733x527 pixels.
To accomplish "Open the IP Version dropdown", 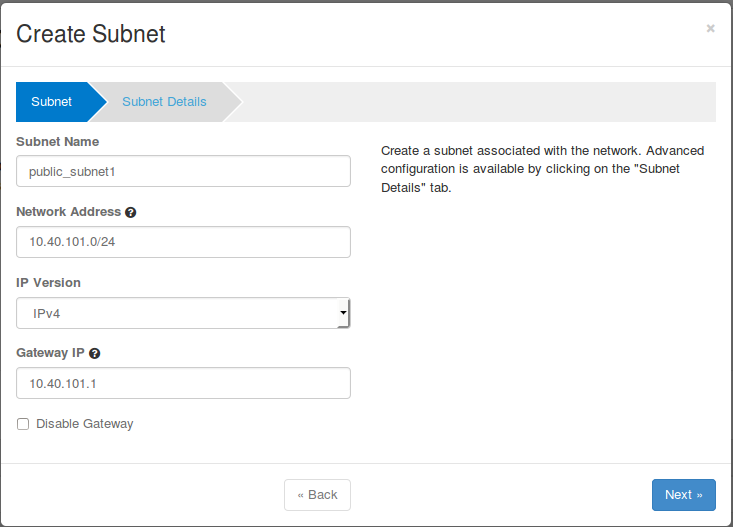I will [x=183, y=313].
